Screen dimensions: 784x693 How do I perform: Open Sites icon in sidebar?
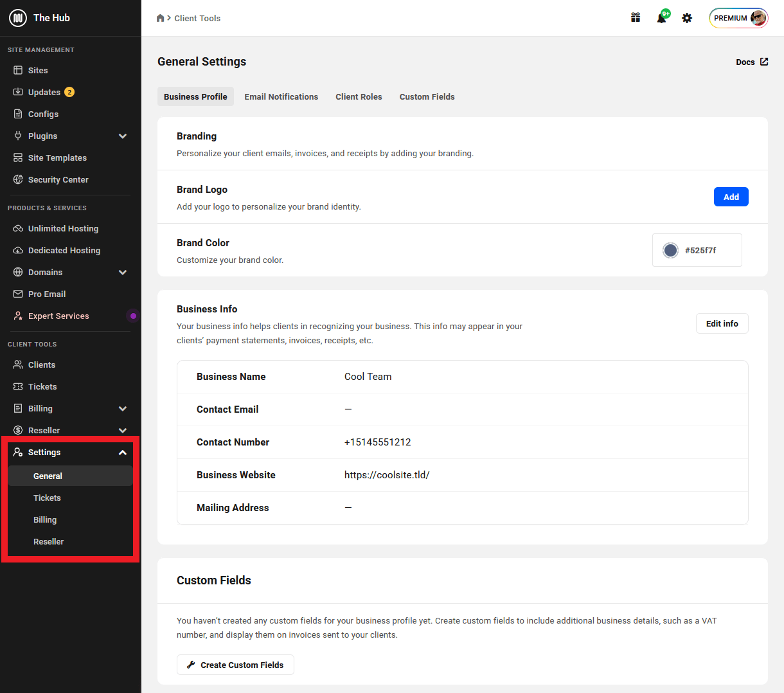point(18,70)
